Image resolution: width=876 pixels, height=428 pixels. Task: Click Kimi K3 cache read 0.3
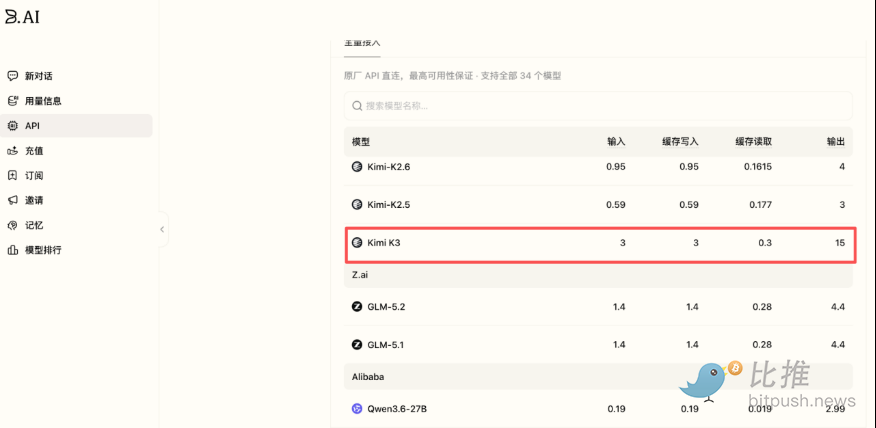[x=766, y=242]
